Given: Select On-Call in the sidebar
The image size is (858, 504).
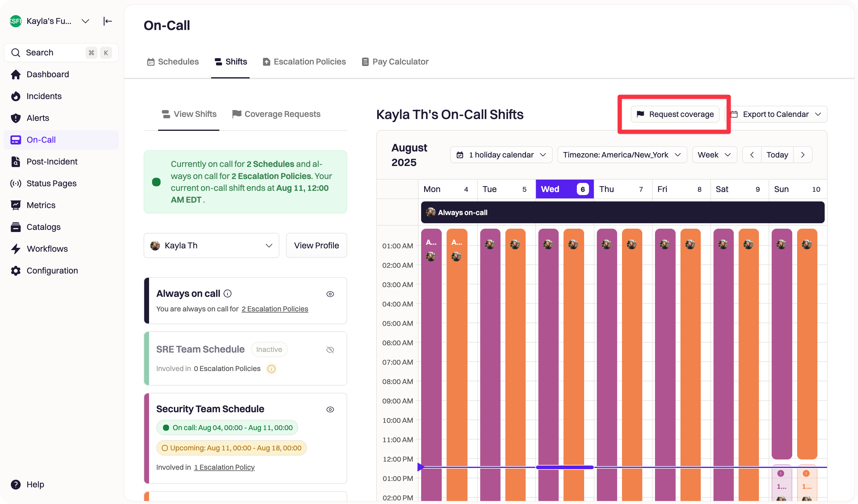Looking at the screenshot, I should pyautogui.click(x=61, y=140).
